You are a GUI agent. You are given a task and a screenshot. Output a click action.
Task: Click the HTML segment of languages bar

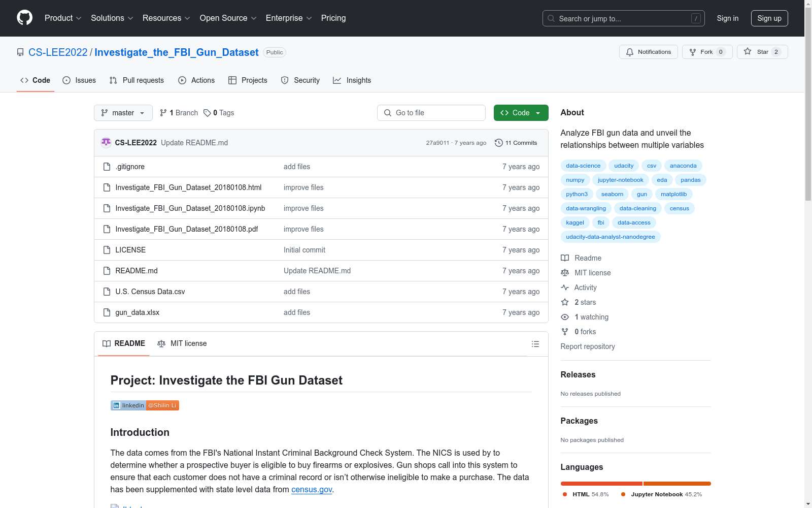point(601,484)
